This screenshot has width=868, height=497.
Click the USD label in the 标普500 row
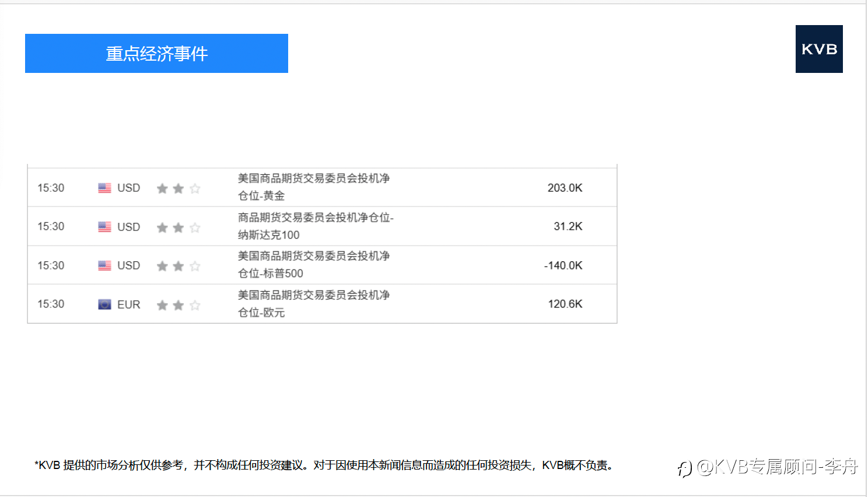128,265
